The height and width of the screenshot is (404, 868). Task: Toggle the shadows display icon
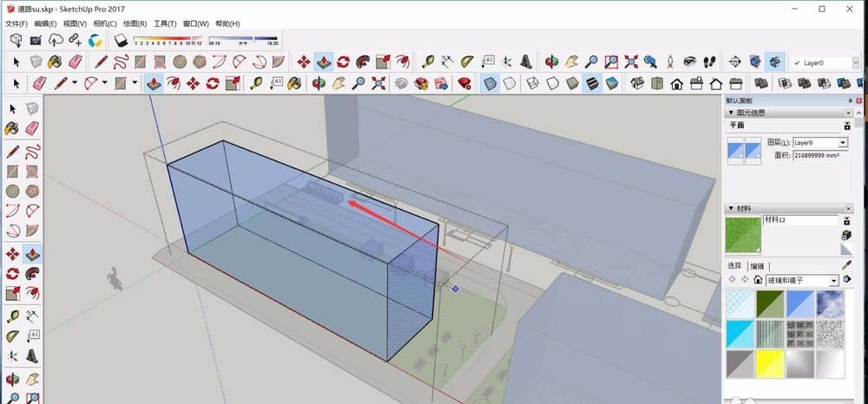coord(122,41)
